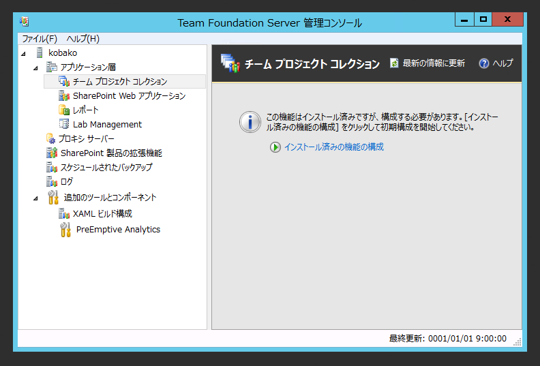Click the スケジュールされたバックアップ icon

coord(52,167)
